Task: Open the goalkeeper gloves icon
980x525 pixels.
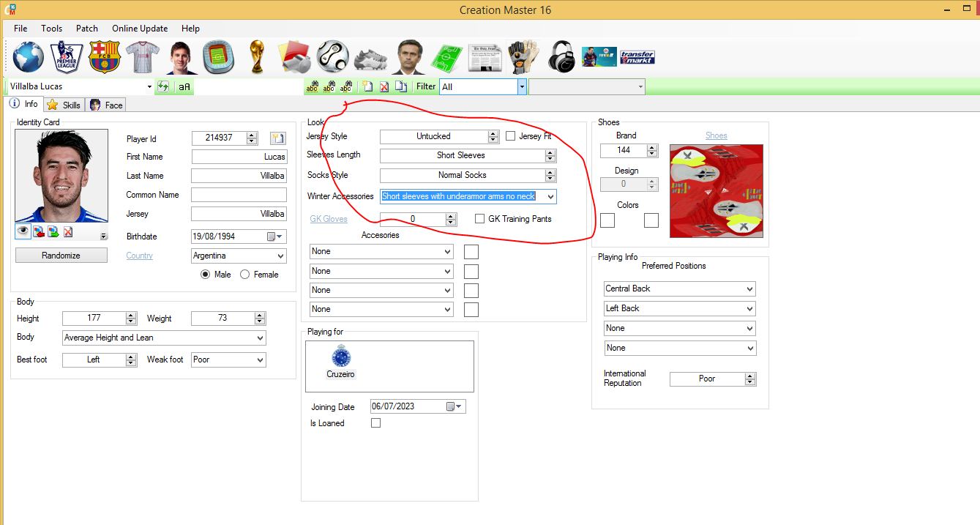Action: coord(523,57)
